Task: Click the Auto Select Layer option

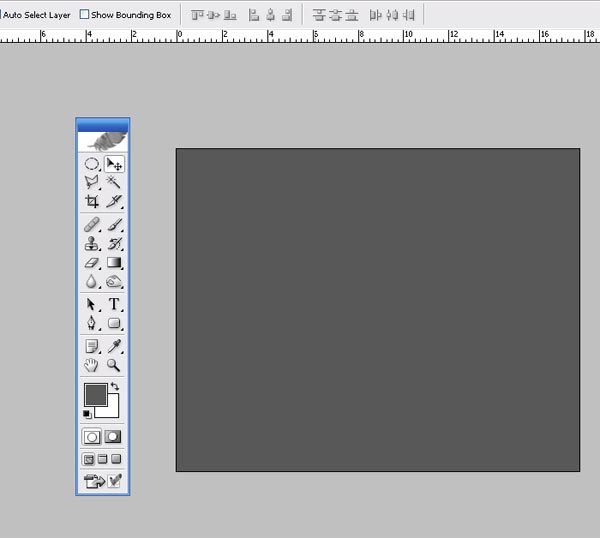Action: tap(36, 15)
